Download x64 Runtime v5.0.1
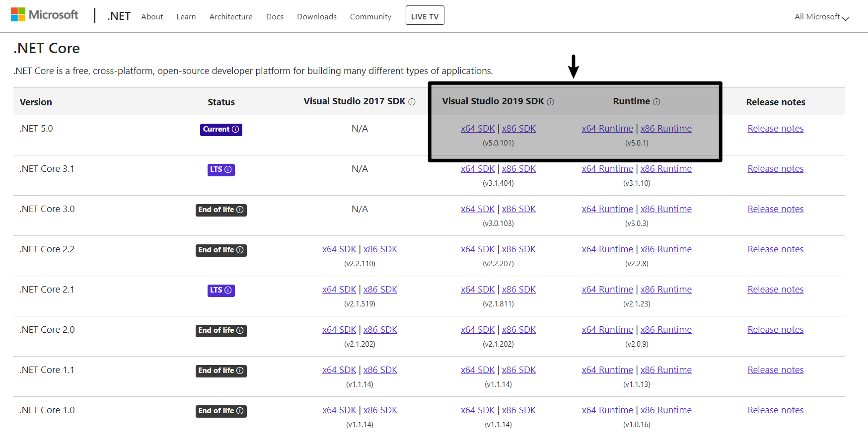This screenshot has height=446, width=868. click(x=607, y=129)
